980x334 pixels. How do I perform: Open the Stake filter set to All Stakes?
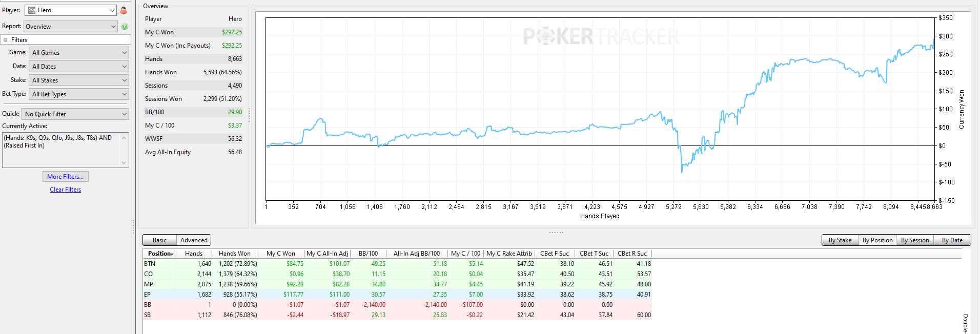pos(79,80)
